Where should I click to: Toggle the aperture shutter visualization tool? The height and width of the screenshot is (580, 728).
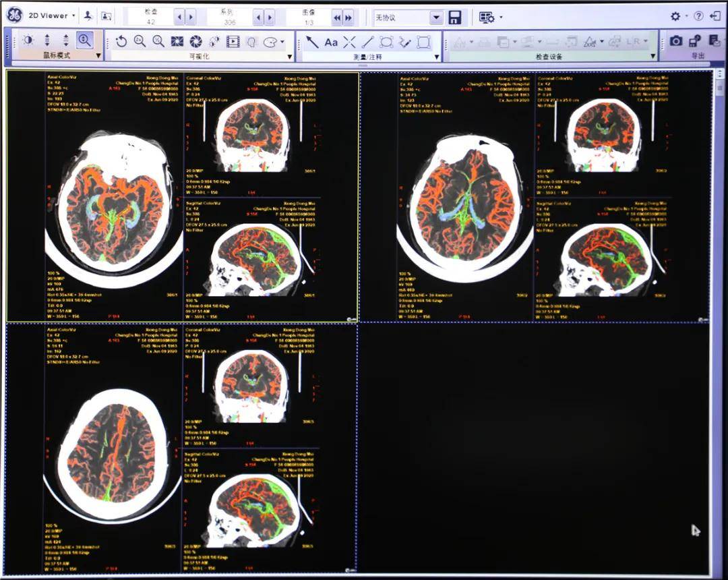click(195, 42)
